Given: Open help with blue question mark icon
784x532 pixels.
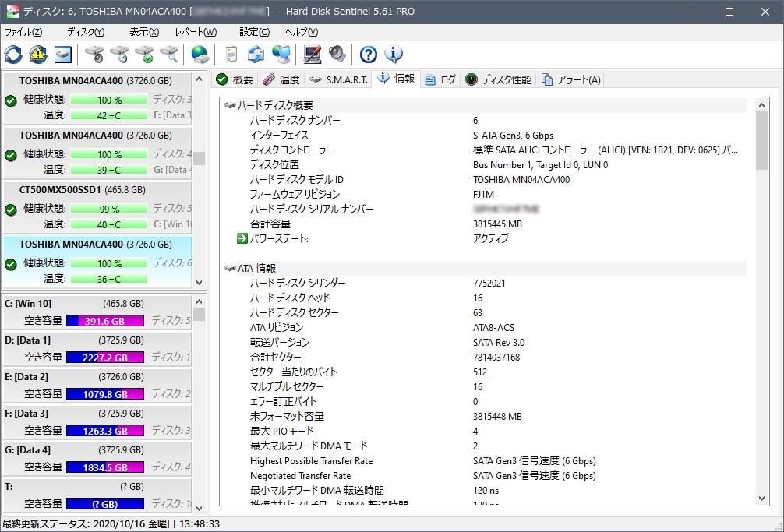Looking at the screenshot, I should 369,55.
